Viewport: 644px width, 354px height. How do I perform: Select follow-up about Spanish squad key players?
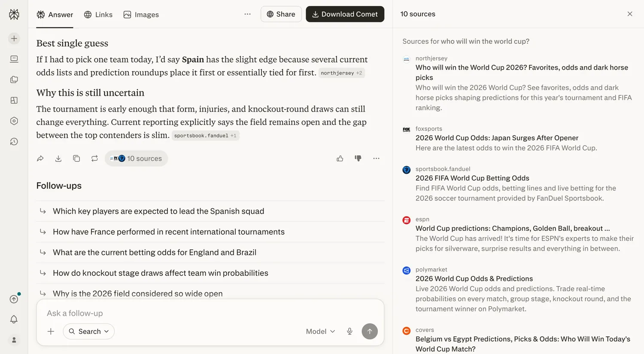click(x=210, y=211)
